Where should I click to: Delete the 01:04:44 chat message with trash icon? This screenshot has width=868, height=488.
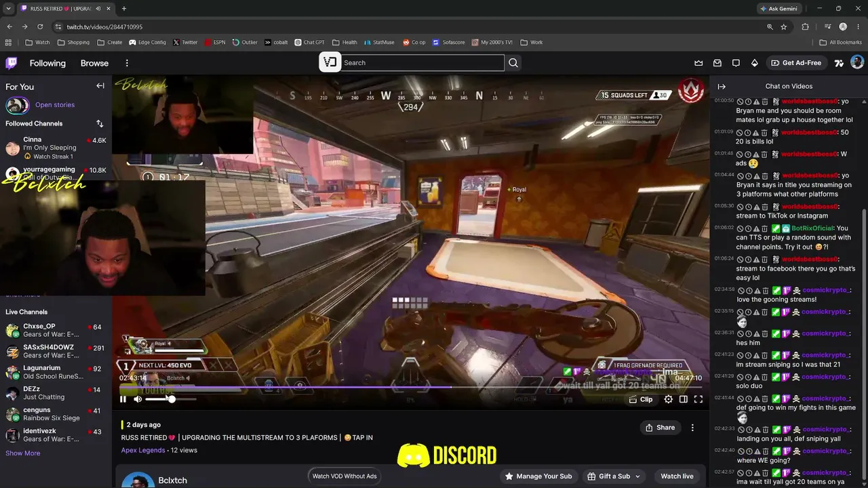(764, 176)
